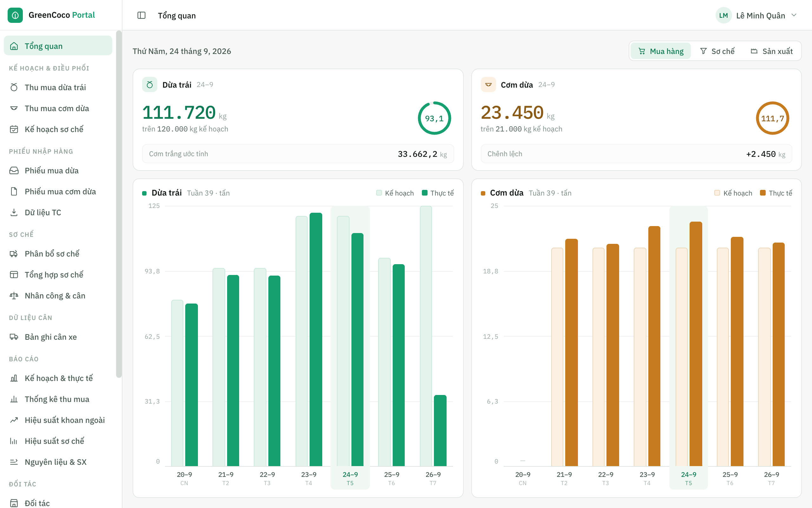The width and height of the screenshot is (812, 508).
Task: Click the 93,1 progress ring
Action: (x=434, y=118)
